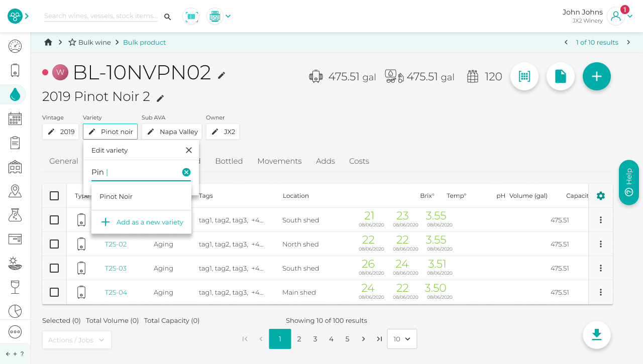The width and height of the screenshot is (643, 364).
Task: Open the clipboard work orders sidebar icon
Action: click(15, 143)
